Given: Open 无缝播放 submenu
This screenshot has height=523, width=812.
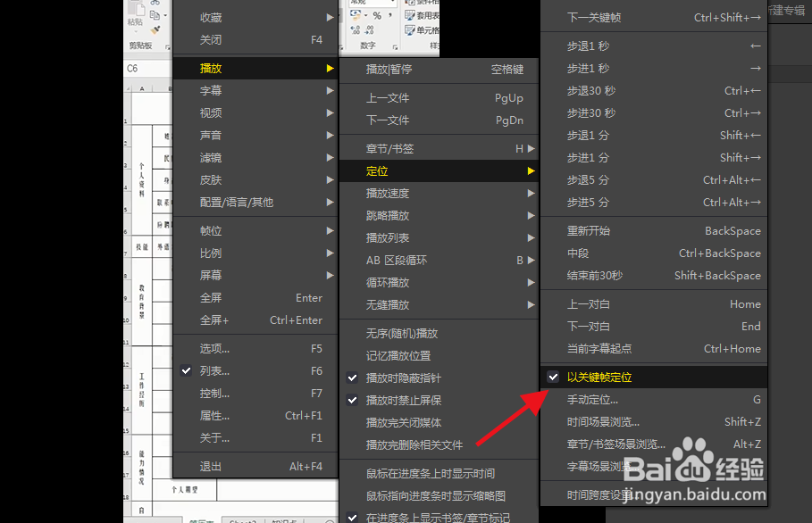Looking at the screenshot, I should [439, 304].
